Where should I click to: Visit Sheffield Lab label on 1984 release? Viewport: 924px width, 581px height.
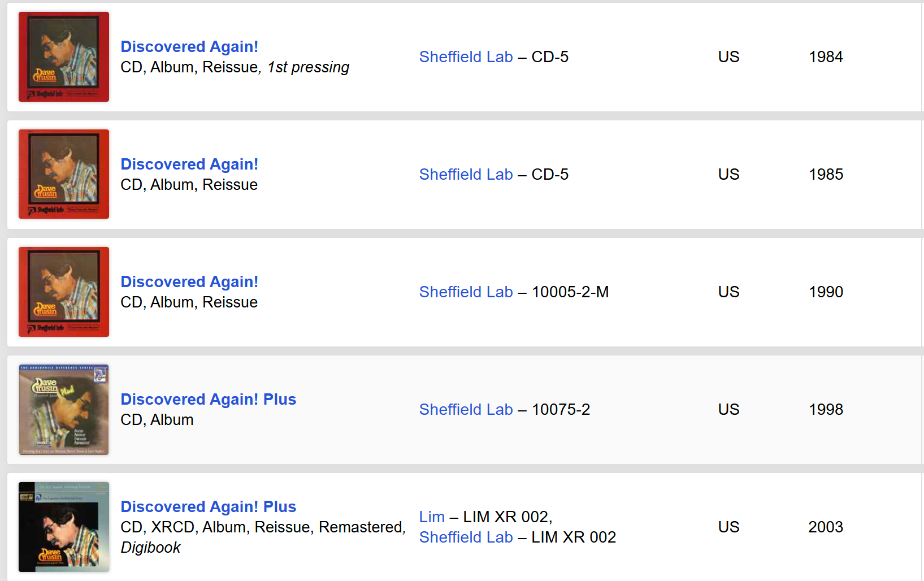466,57
